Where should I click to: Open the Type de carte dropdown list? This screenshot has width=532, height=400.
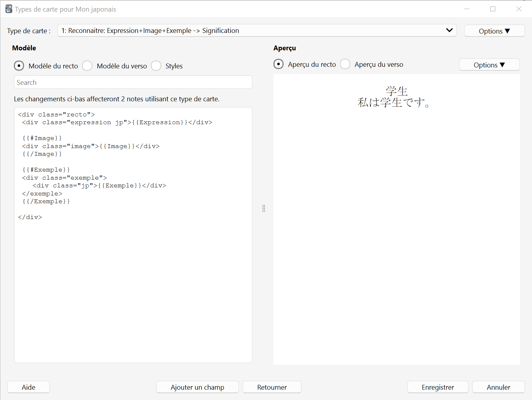[x=257, y=31]
